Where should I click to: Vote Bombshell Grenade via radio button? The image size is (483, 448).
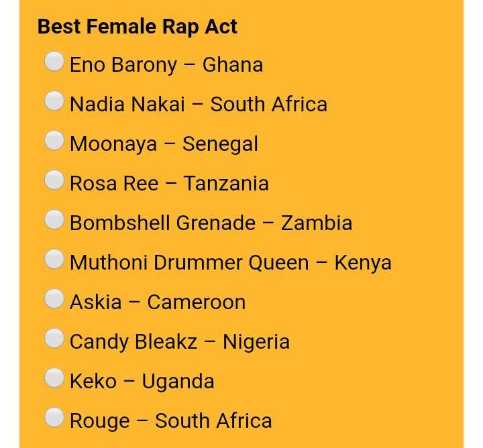pos(54,220)
